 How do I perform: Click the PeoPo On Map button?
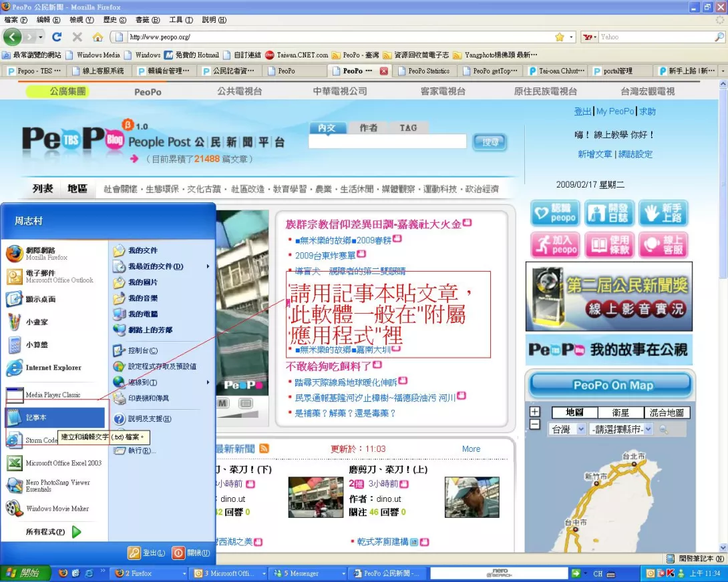(610, 385)
